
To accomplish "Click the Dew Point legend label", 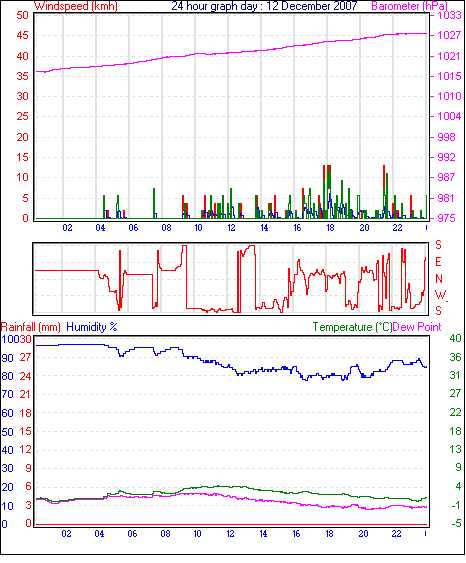I will 417,327.
